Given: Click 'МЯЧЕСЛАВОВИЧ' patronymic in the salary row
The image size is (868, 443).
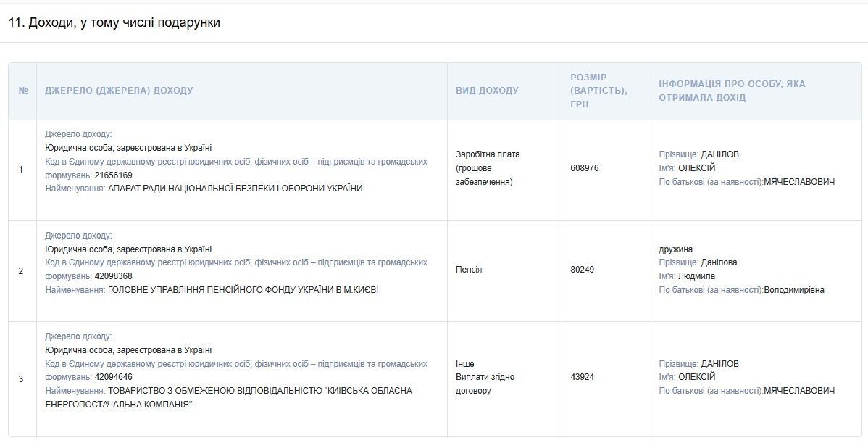Looking at the screenshot, I should click(x=799, y=182).
